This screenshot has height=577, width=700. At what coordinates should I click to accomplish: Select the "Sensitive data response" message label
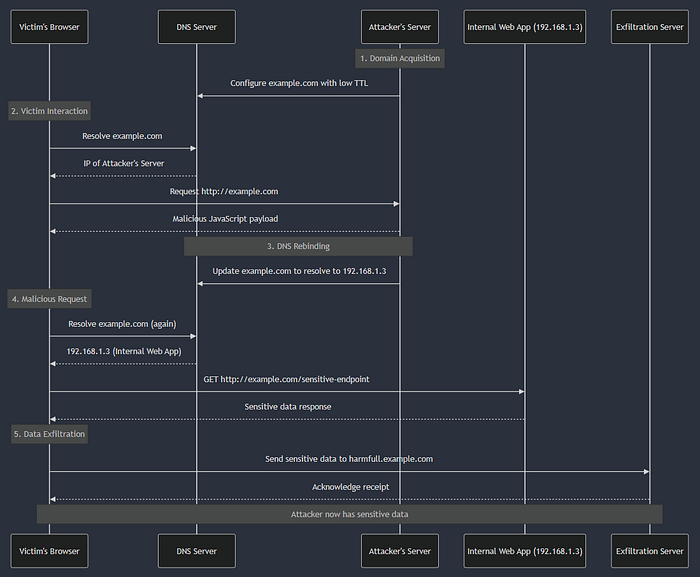coord(287,407)
